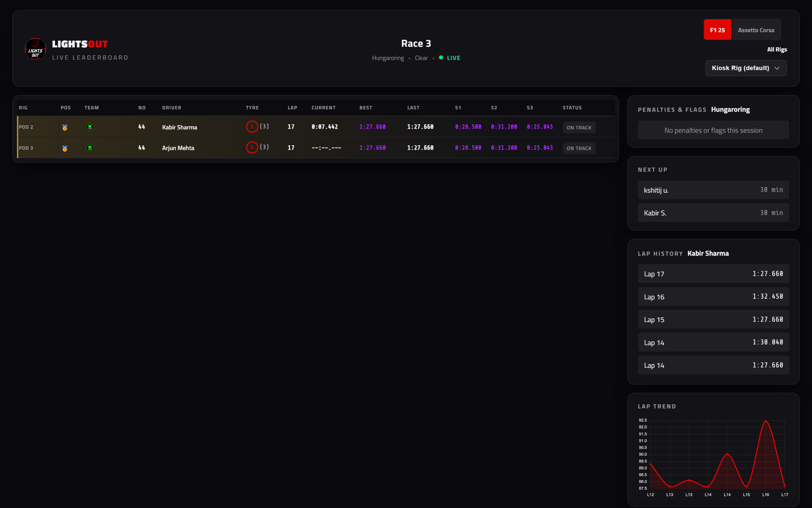The width and height of the screenshot is (812, 508).
Task: Click the TYRE column header
Action: tap(252, 108)
